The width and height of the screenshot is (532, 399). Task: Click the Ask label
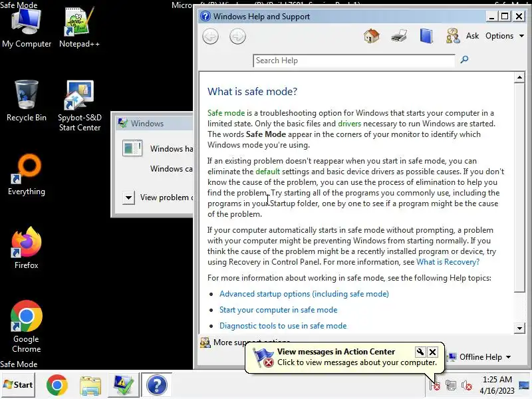[x=472, y=36]
